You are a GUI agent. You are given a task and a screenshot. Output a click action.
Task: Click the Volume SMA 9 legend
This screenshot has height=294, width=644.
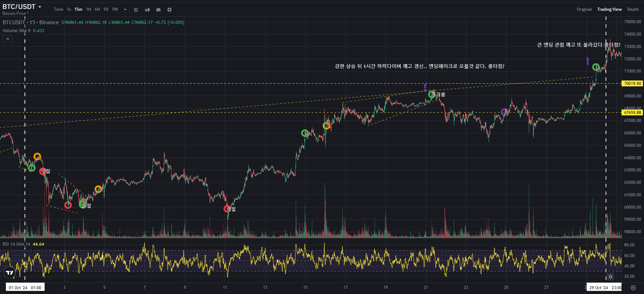pos(17,31)
